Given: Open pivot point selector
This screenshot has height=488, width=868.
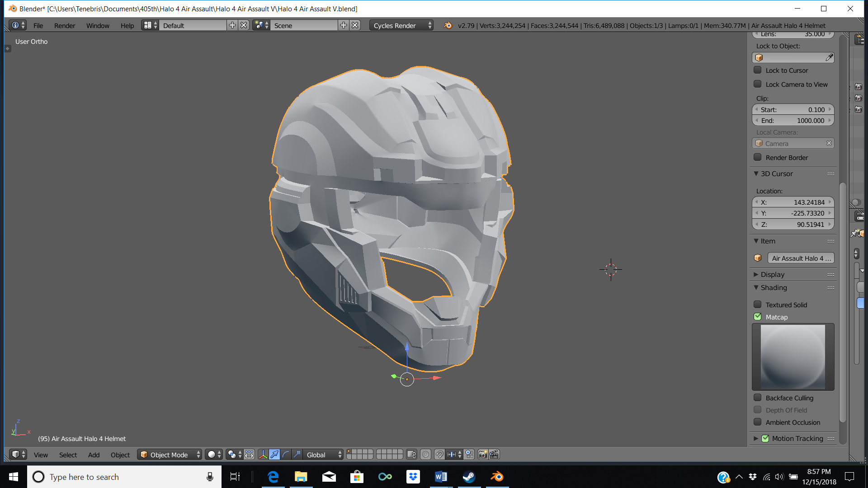Looking at the screenshot, I should pos(234,455).
